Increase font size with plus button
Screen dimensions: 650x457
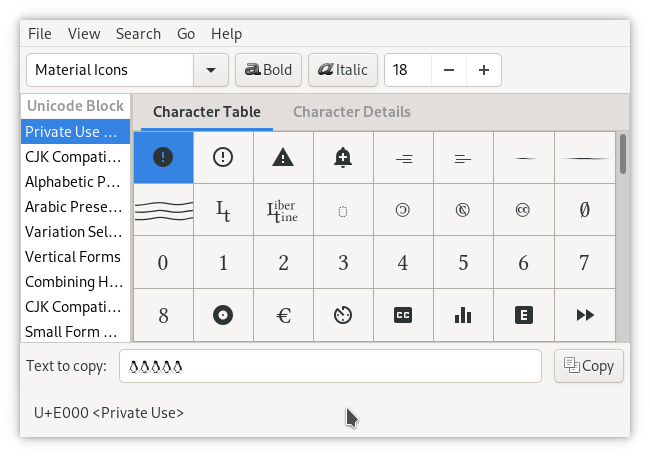point(484,70)
